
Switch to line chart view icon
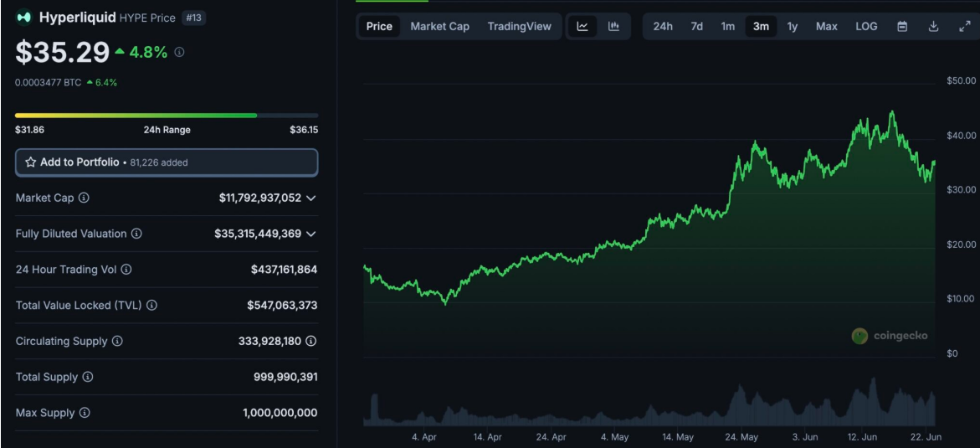pos(582,26)
